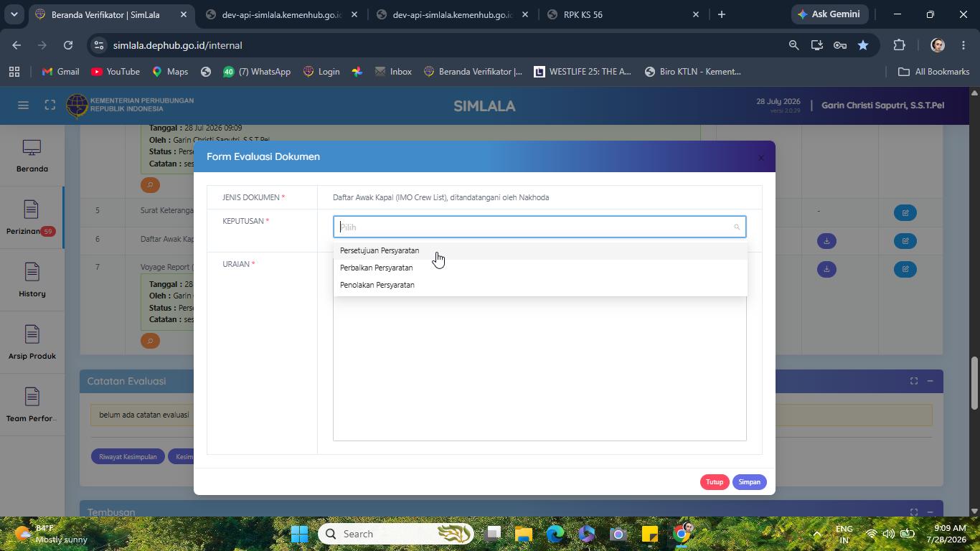Image resolution: width=980 pixels, height=551 pixels.
Task: Open Chrome three-dot menu
Action: pos(963,45)
